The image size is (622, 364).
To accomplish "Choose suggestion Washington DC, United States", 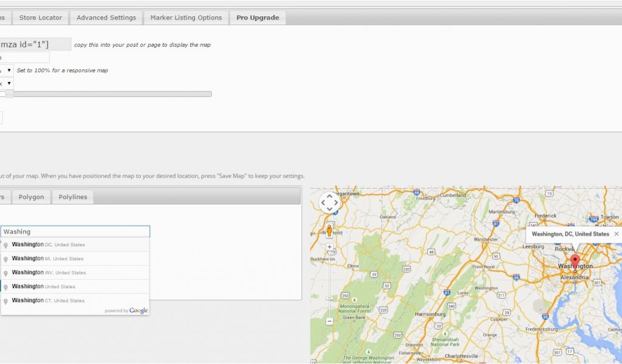I will pyautogui.click(x=75, y=244).
